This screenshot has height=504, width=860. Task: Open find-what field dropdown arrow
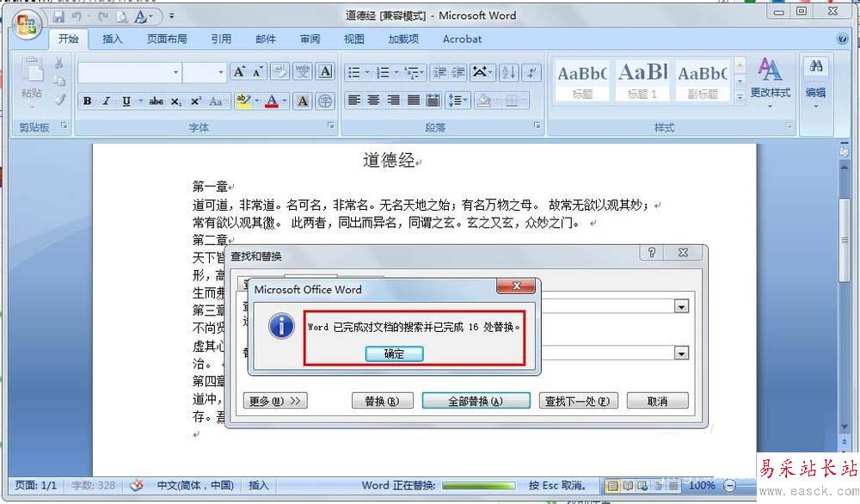[681, 306]
